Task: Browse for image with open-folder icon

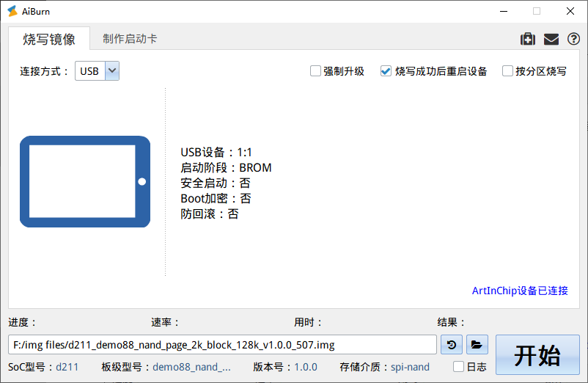Action: [477, 344]
